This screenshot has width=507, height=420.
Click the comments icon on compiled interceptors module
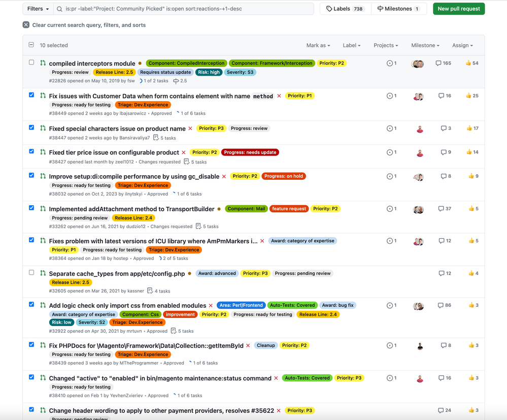coord(438,63)
